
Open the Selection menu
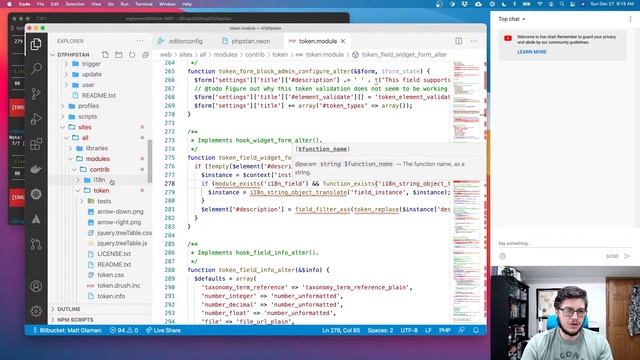point(75,4)
